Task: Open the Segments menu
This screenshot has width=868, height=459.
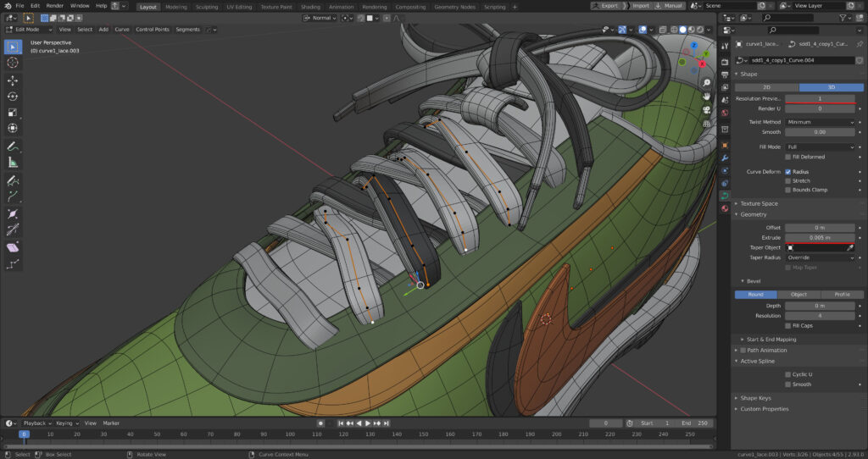Action: pos(187,30)
